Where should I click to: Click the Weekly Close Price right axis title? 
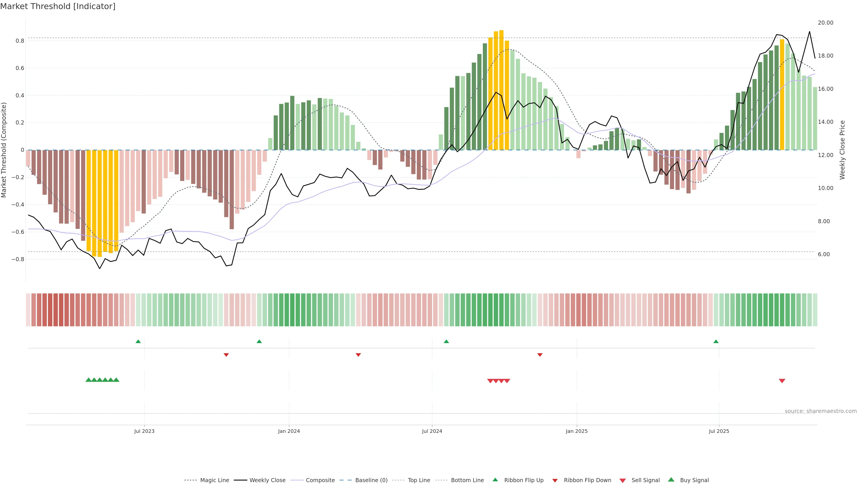[842, 150]
